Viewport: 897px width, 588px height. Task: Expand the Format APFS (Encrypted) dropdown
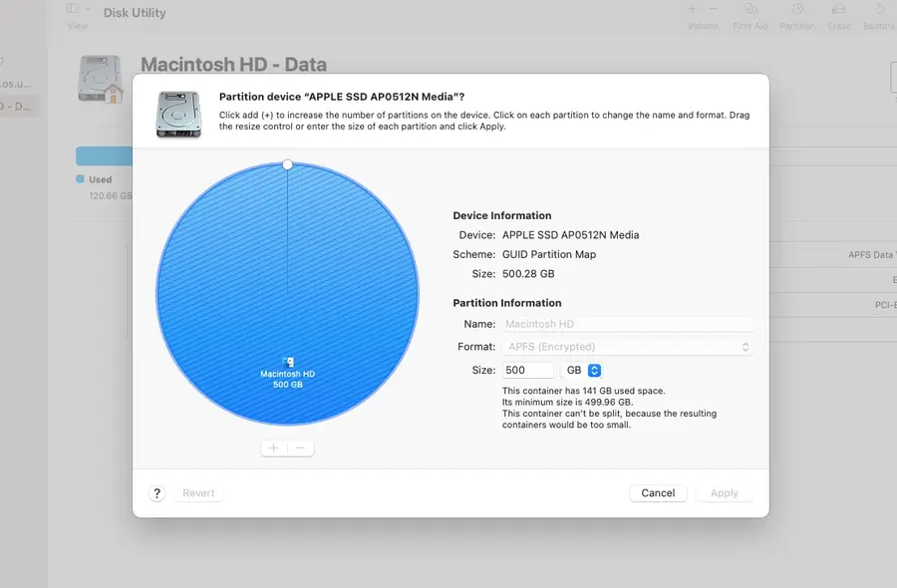(628, 347)
